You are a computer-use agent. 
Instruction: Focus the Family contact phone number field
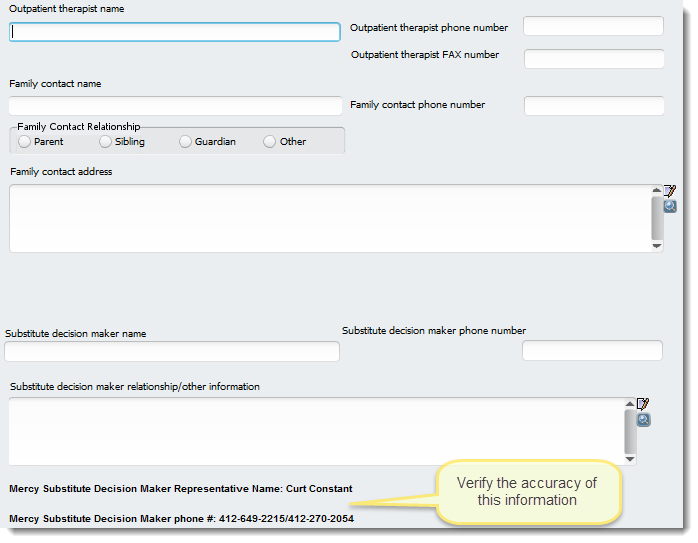[x=594, y=106]
